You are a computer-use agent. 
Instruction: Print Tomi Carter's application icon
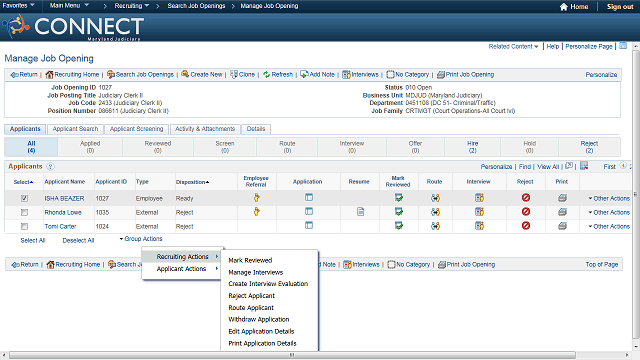pos(562,226)
